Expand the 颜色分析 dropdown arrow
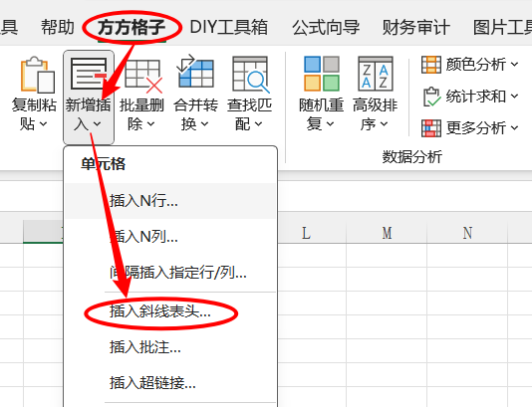Viewport: 532px width, 407px height. pos(514,64)
